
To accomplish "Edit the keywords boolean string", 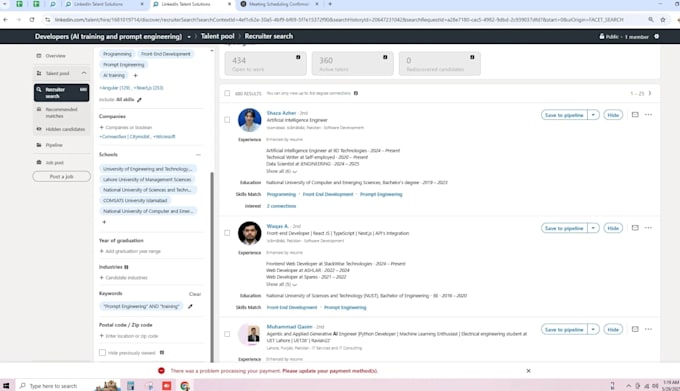I will click(x=190, y=306).
